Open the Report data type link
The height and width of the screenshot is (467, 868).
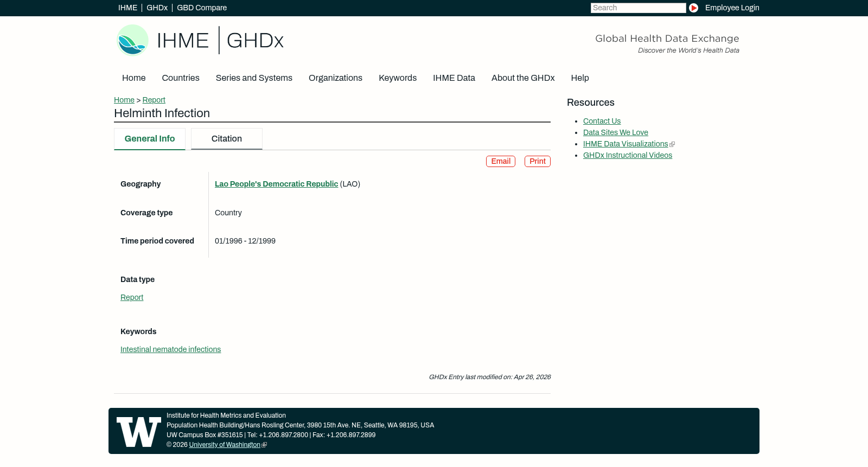pyautogui.click(x=132, y=298)
